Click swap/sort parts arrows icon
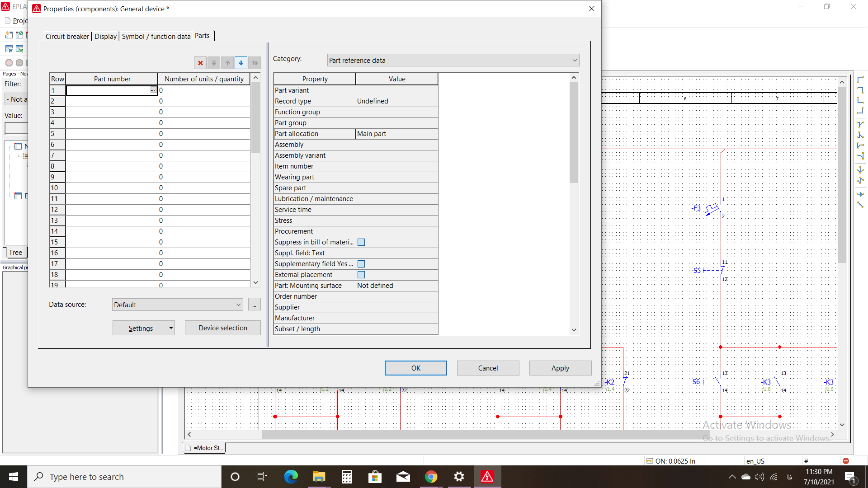Viewport: 868px width, 488px height. pos(255,63)
